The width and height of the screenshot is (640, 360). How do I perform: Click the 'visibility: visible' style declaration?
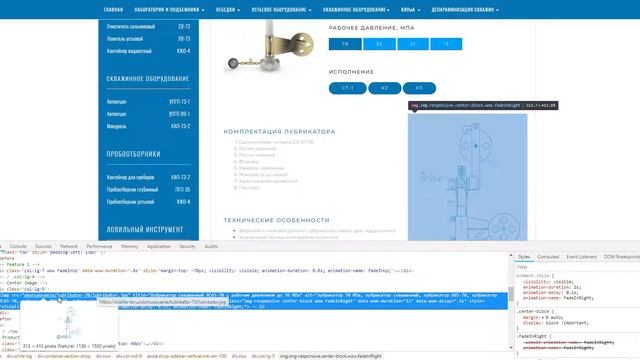[548, 282]
